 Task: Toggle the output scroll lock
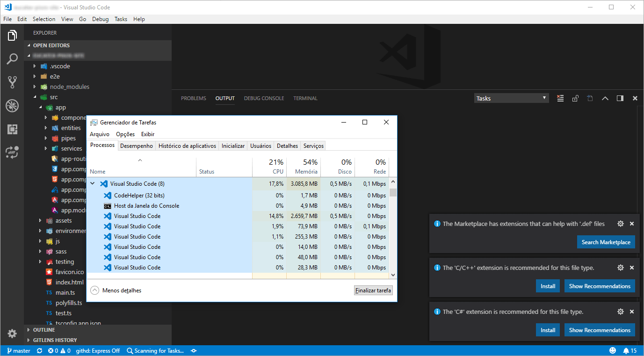tap(575, 98)
